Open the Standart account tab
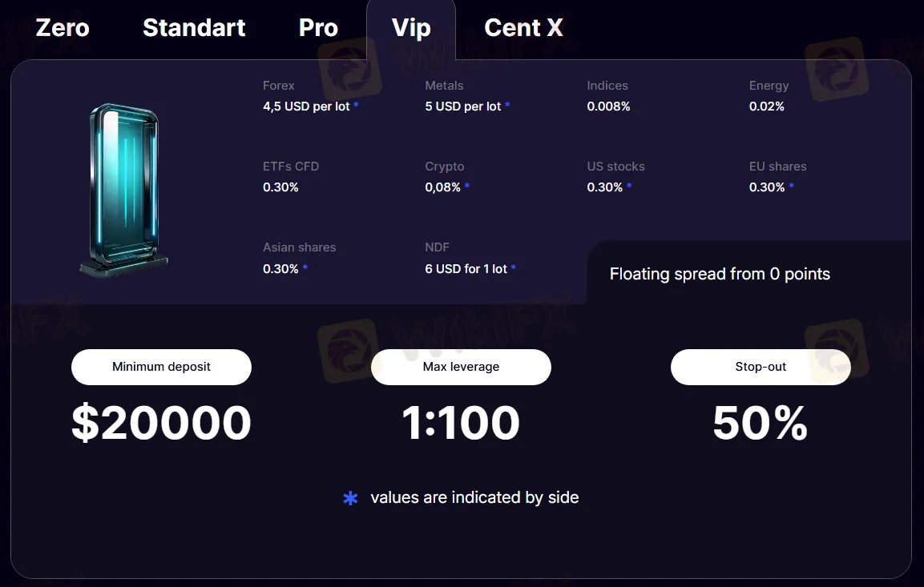Viewport: 924px width, 587px height. 194,28
